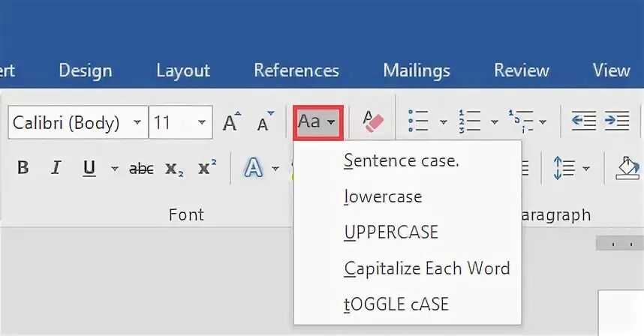Image resolution: width=644 pixels, height=336 pixels.
Task: Apply the Text Effects glowing A icon
Action: pos(254,168)
